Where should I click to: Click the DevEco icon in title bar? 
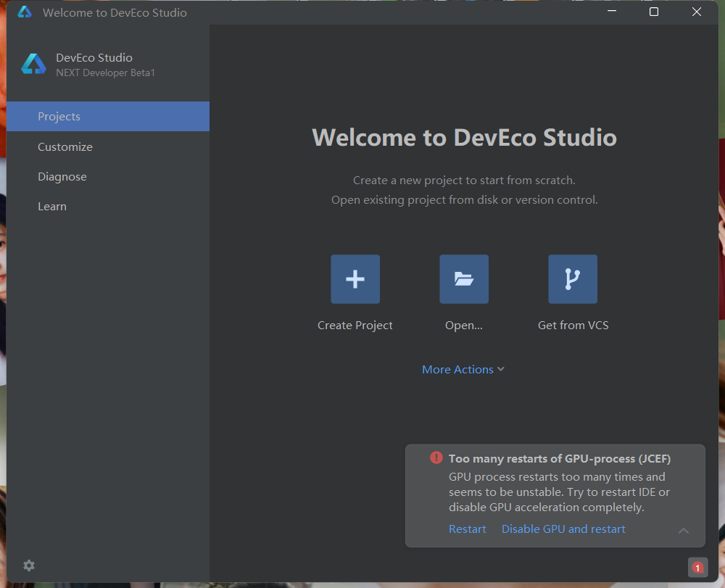tap(25, 12)
